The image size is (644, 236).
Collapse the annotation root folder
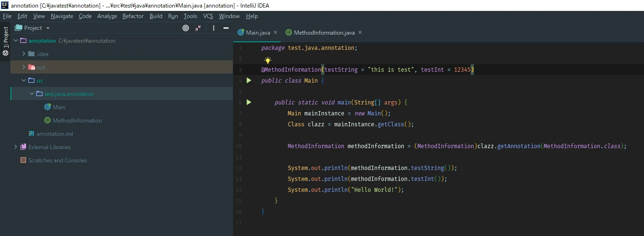(16, 41)
